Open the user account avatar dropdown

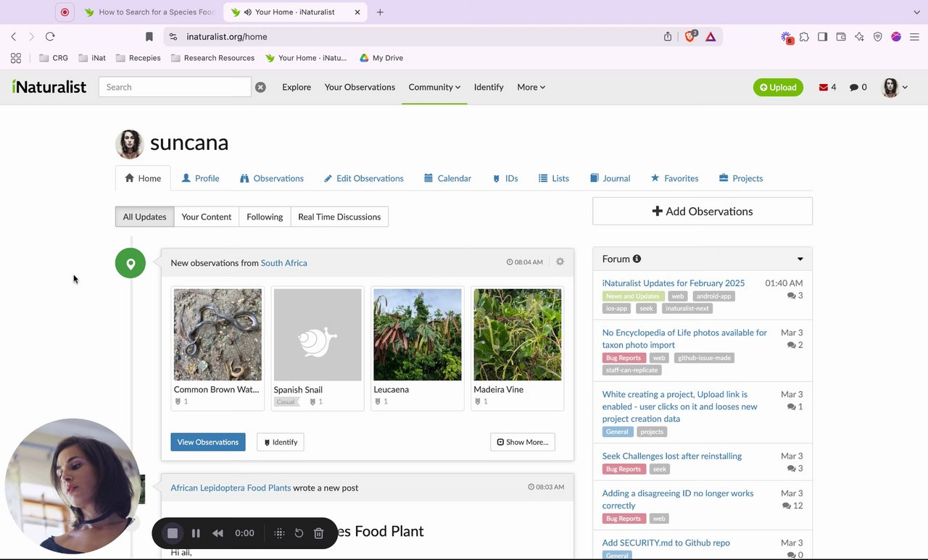(895, 88)
